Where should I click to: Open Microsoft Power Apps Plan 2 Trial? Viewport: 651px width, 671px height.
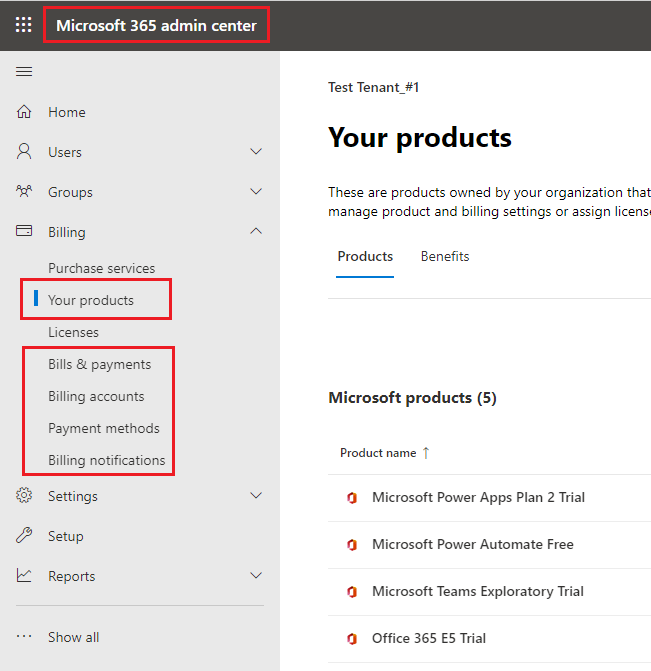pos(478,497)
